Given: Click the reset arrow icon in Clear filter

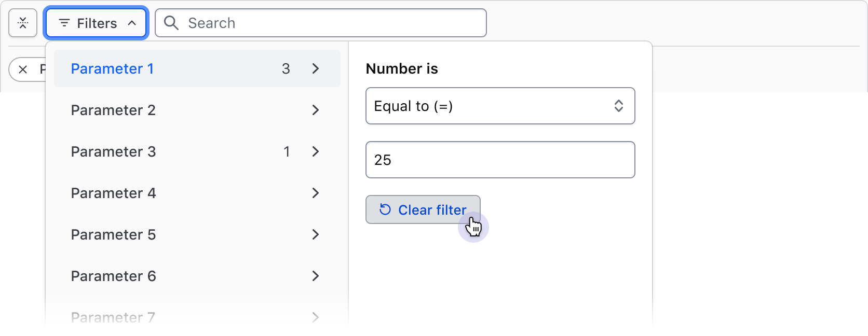Looking at the screenshot, I should pyautogui.click(x=385, y=209).
